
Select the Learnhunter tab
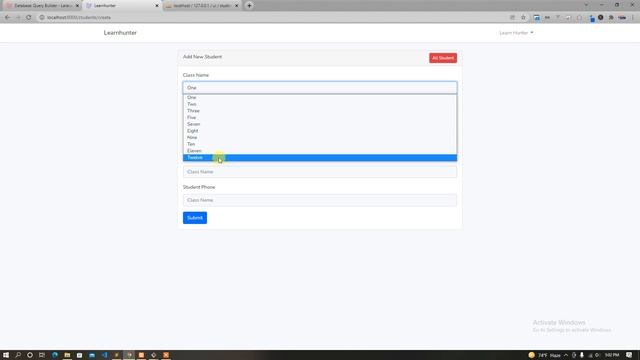click(121, 6)
